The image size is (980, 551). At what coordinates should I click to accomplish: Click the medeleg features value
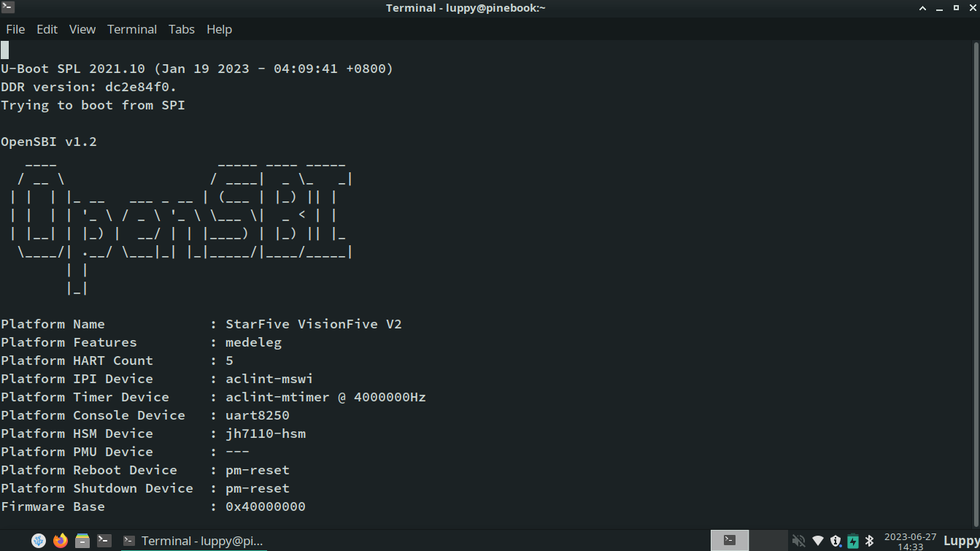coord(253,342)
